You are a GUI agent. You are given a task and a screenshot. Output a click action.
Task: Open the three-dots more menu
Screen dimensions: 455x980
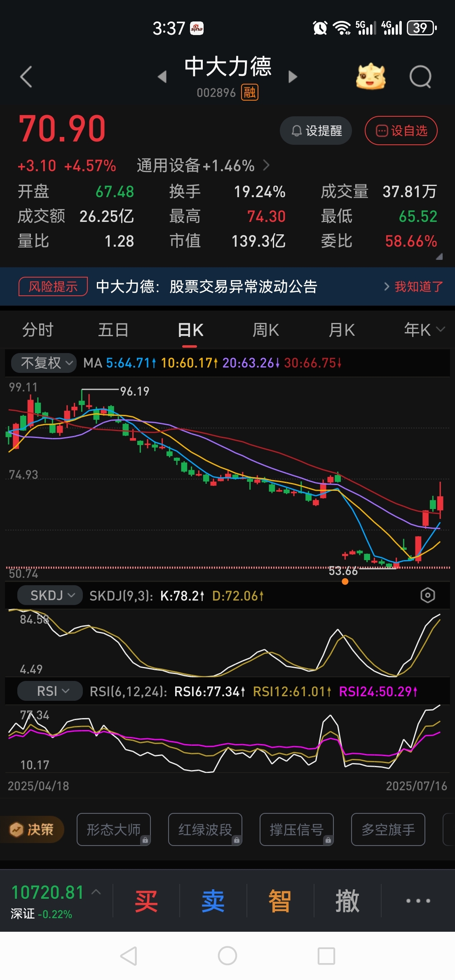point(418,901)
